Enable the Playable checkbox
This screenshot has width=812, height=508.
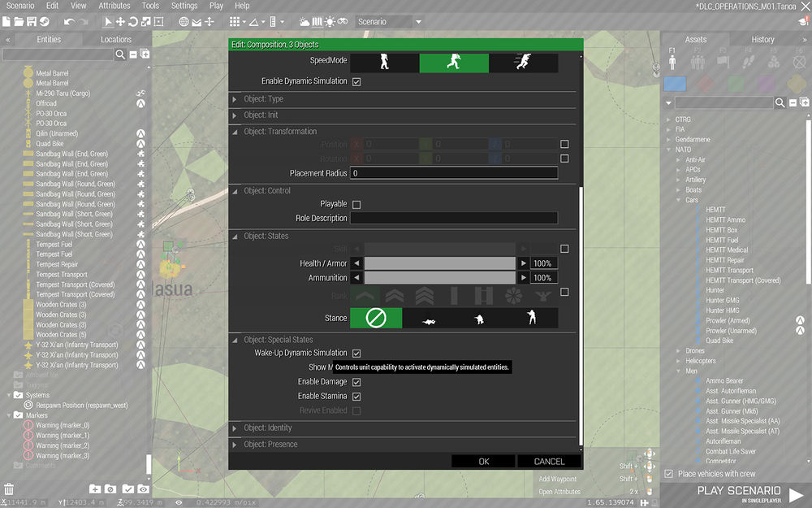point(355,204)
